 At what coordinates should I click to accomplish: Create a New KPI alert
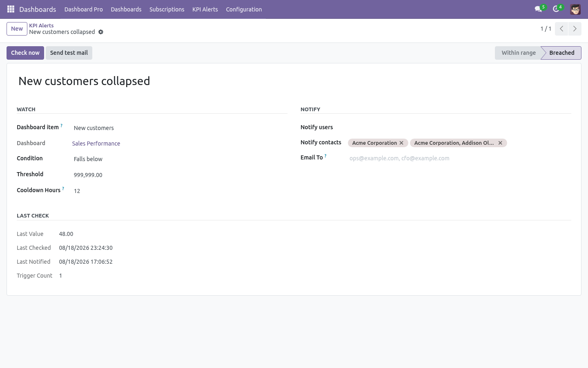coord(17,29)
